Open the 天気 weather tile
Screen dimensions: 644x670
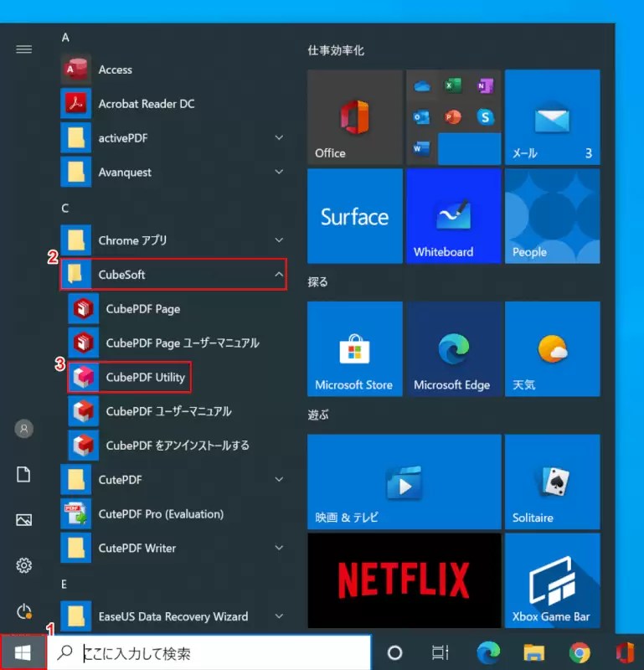(x=552, y=348)
